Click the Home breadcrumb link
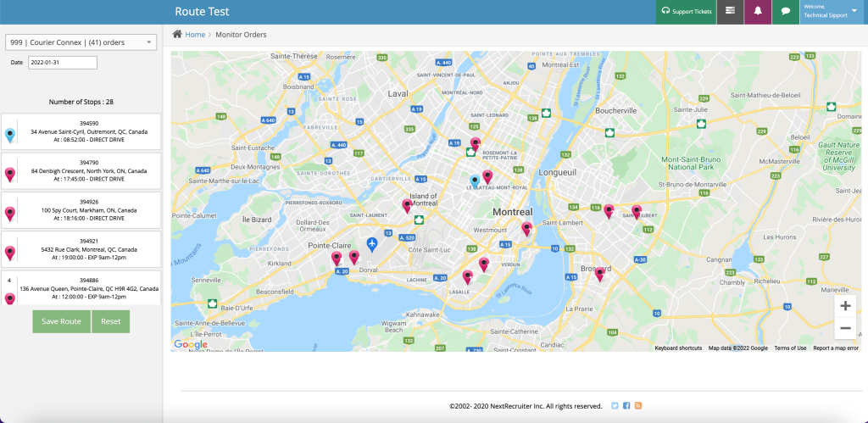The image size is (868, 423). [x=195, y=34]
